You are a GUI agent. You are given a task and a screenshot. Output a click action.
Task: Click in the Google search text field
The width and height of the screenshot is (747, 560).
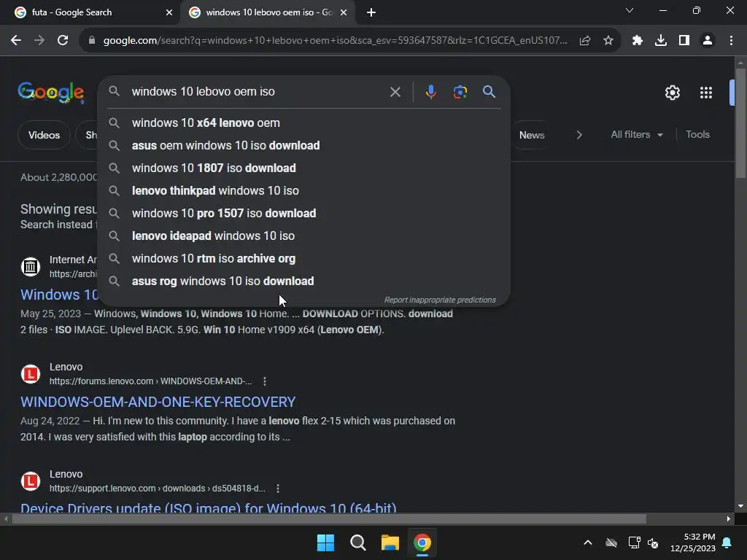258,91
